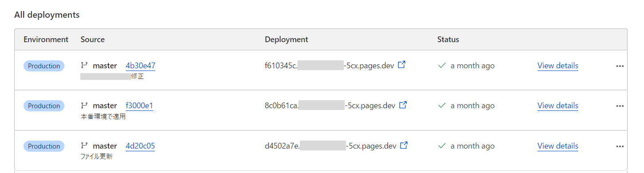Open commit link 4d20c05

click(140, 146)
